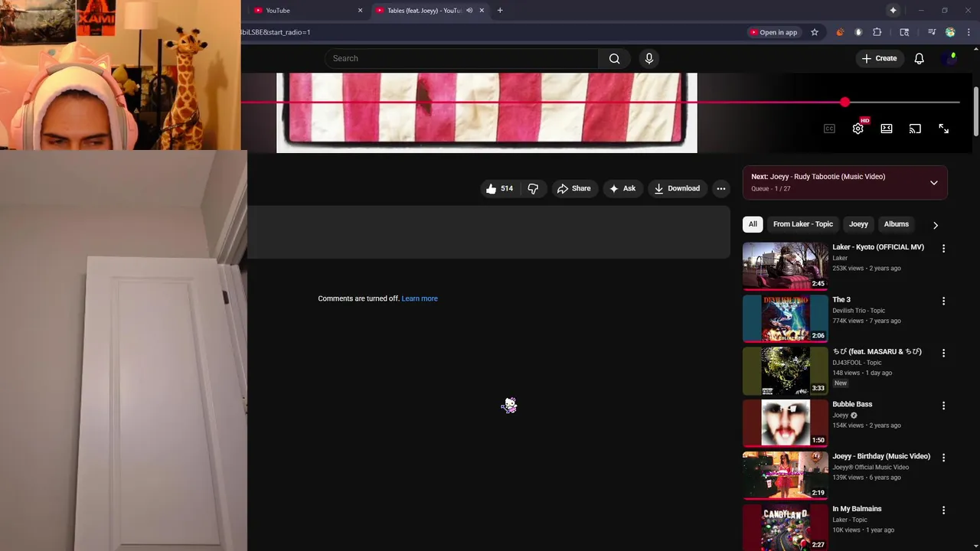Open Bubble Bass thumbnail
The width and height of the screenshot is (980, 551).
click(785, 422)
